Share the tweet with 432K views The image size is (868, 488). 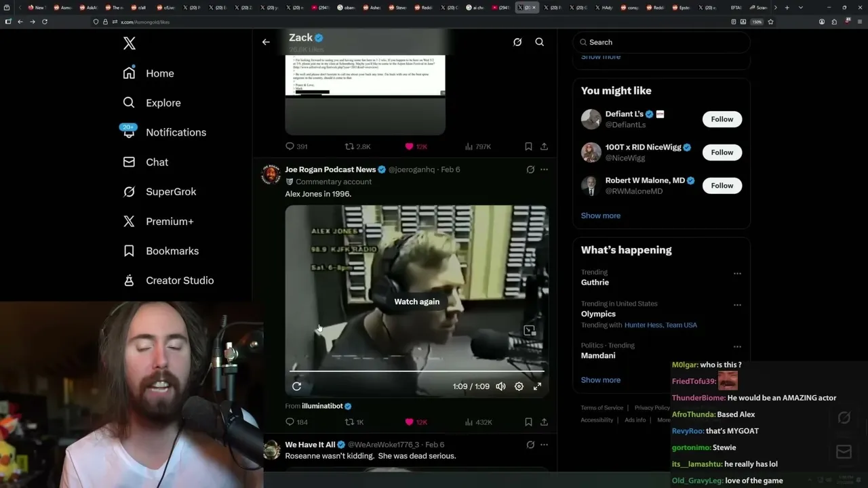[544, 422]
